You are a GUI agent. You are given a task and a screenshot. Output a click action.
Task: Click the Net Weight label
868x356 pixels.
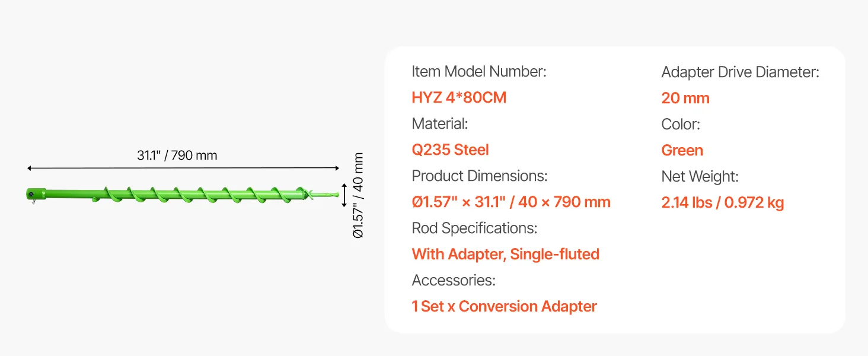tap(700, 176)
